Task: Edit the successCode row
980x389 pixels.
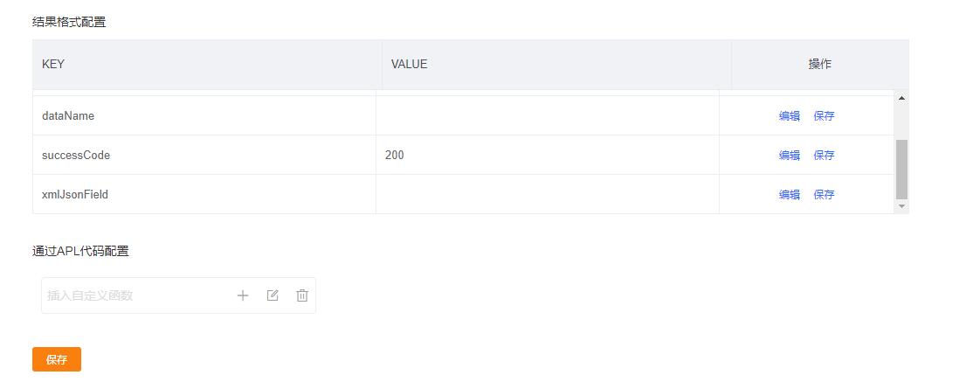Action: coord(790,155)
